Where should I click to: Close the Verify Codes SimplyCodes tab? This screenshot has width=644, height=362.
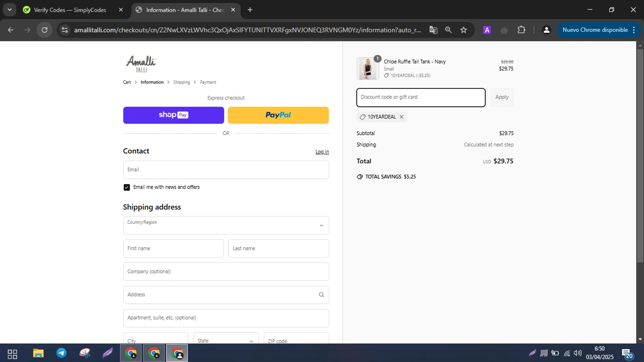tap(121, 9)
